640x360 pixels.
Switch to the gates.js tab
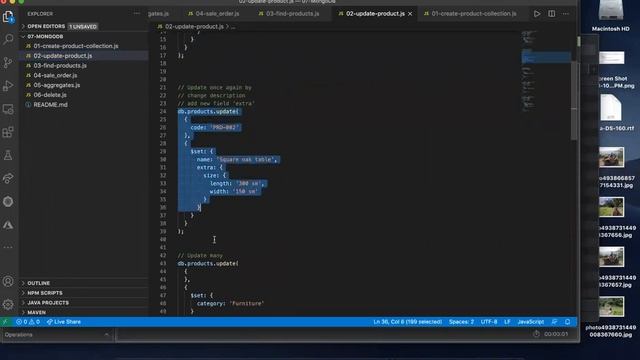click(159, 14)
